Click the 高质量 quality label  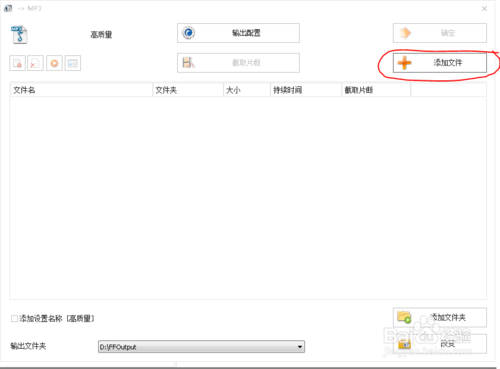coord(101,35)
